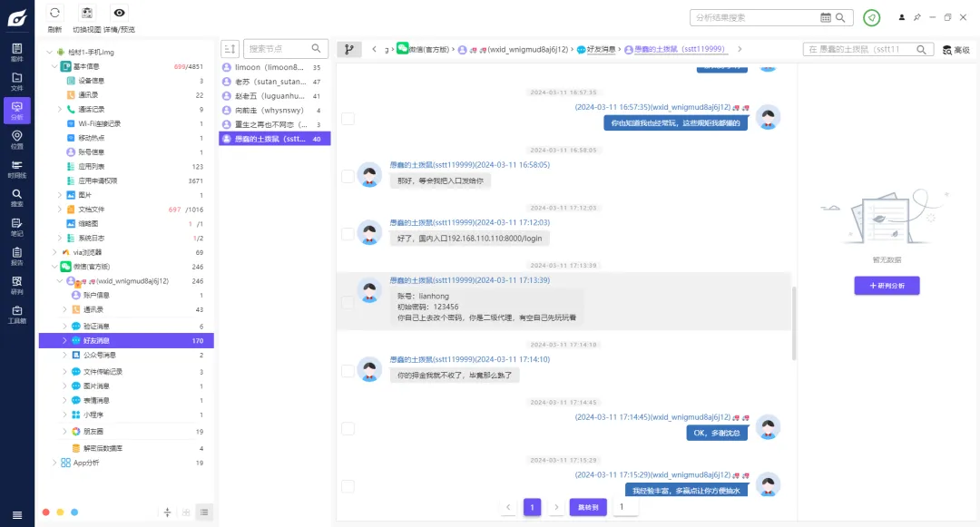The height and width of the screenshot is (527, 980).
Task: Check the box beside the 192.168.110.110 login message
Action: click(x=348, y=234)
